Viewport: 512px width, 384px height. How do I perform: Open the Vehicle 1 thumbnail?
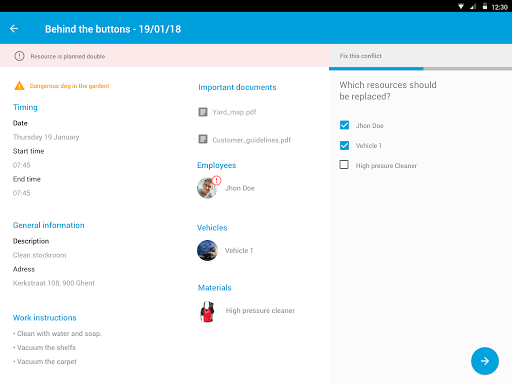tap(207, 250)
